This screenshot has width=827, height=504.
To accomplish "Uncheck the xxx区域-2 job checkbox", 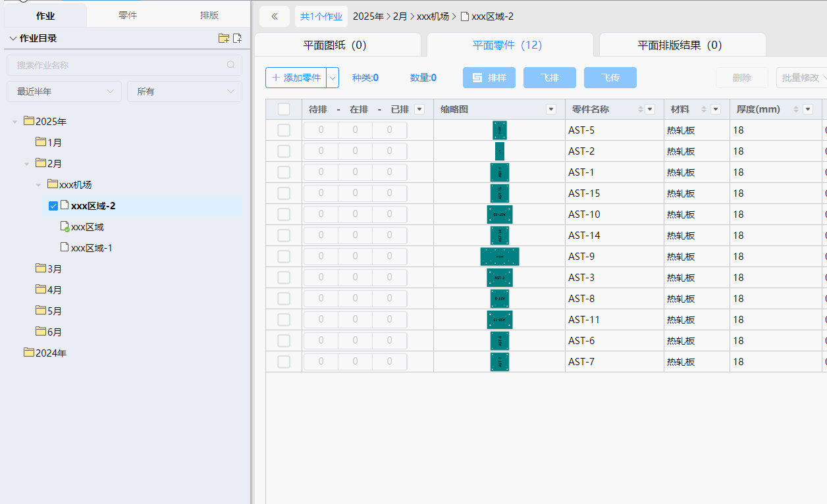I will 53,206.
